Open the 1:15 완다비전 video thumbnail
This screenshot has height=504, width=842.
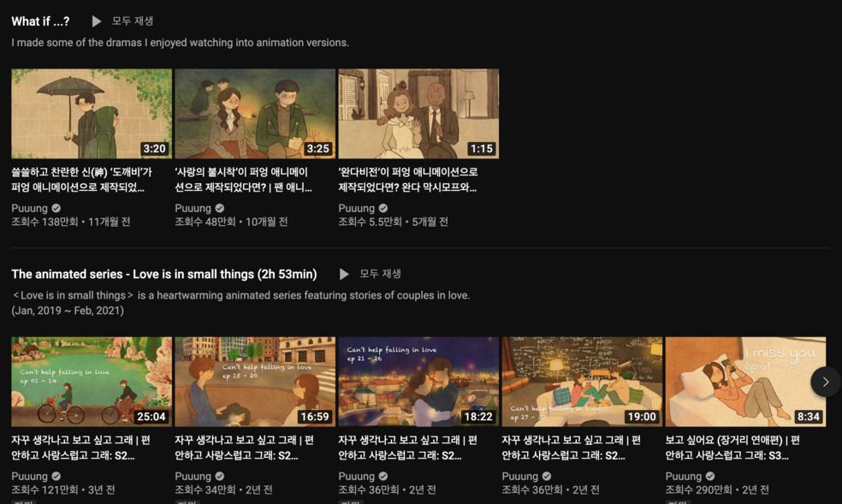coord(418,113)
